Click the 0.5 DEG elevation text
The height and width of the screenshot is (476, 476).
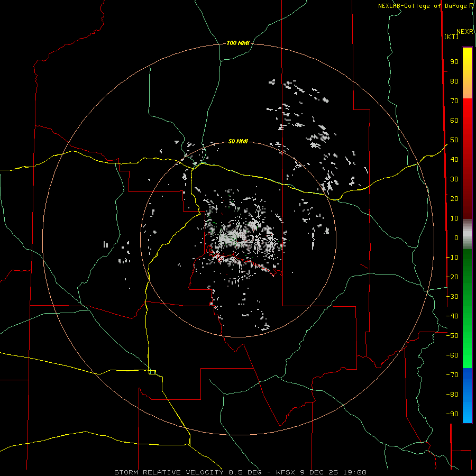point(246,472)
